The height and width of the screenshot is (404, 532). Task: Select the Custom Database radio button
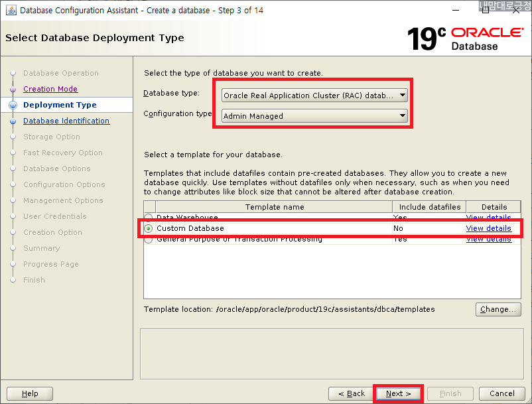coord(149,228)
